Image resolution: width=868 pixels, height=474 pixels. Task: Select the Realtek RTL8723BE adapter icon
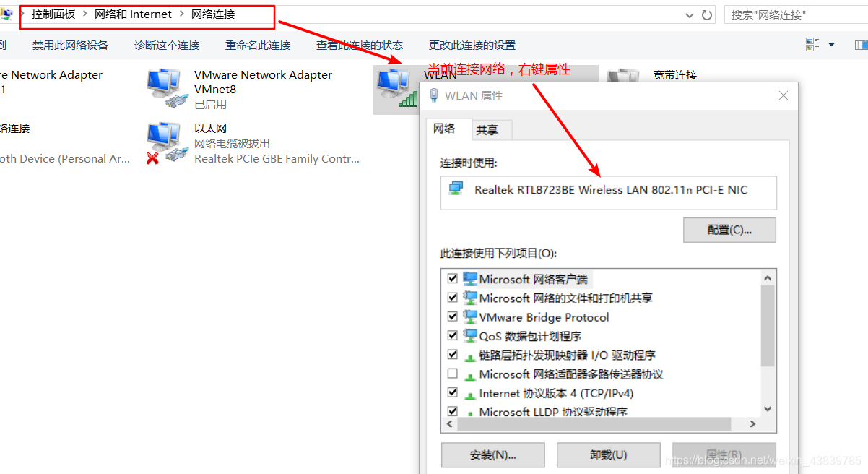tap(456, 189)
